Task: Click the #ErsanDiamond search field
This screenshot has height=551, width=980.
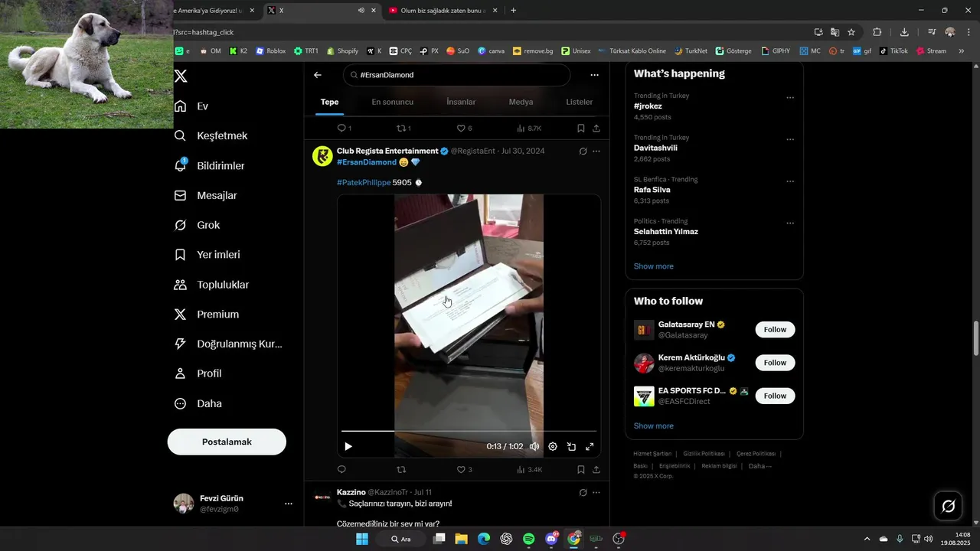Action: 457,75
